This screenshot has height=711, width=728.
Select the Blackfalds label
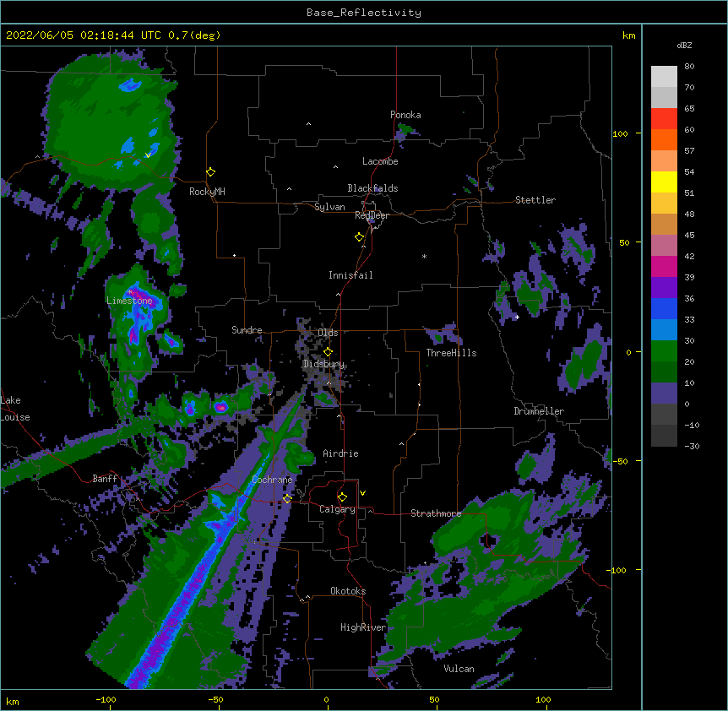tap(372, 188)
